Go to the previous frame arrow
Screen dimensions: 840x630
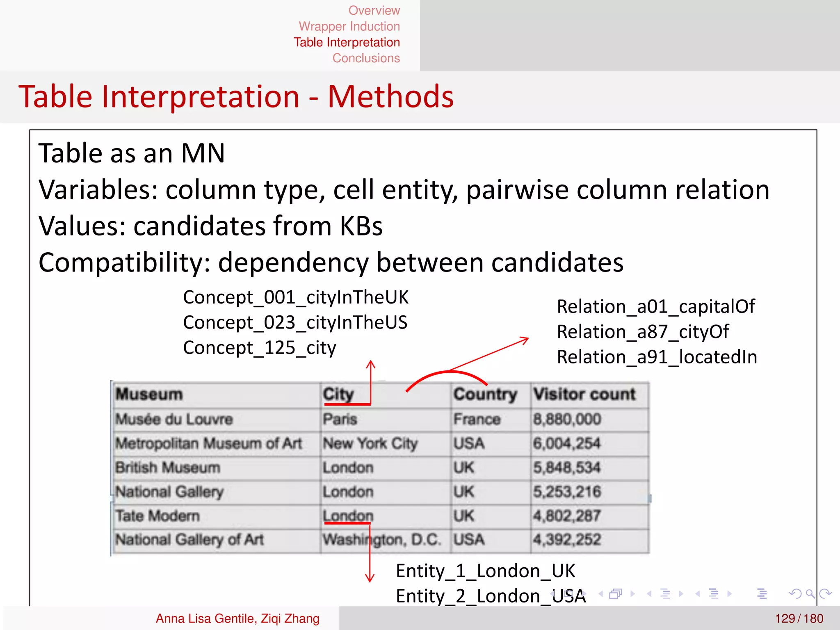[600, 593]
